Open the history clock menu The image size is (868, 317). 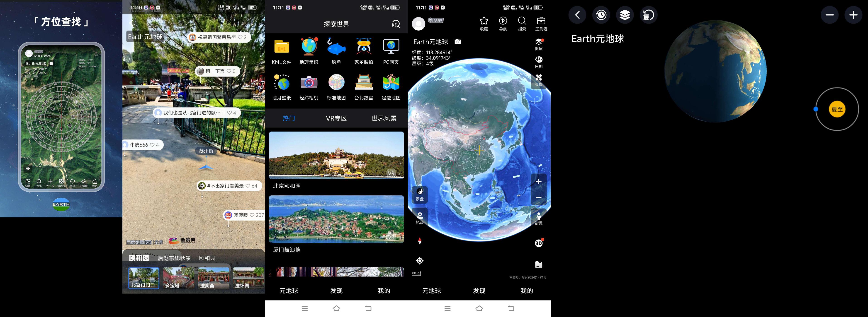(x=601, y=15)
